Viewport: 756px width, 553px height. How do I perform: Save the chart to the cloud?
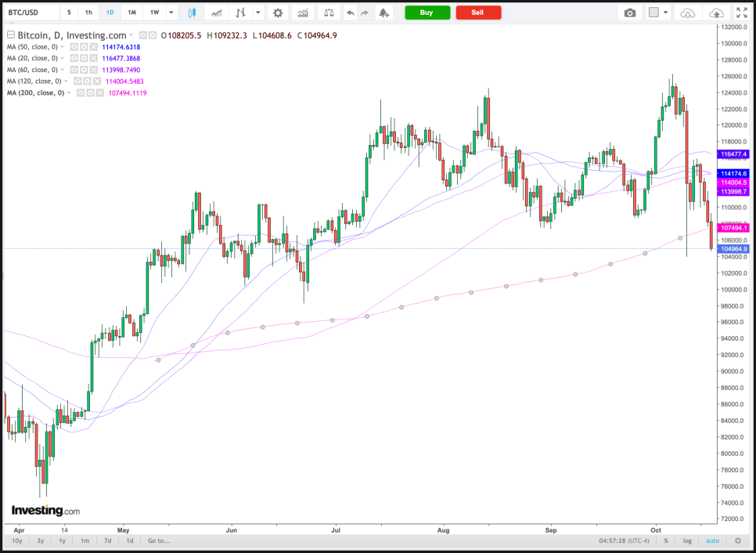pyautogui.click(x=717, y=13)
